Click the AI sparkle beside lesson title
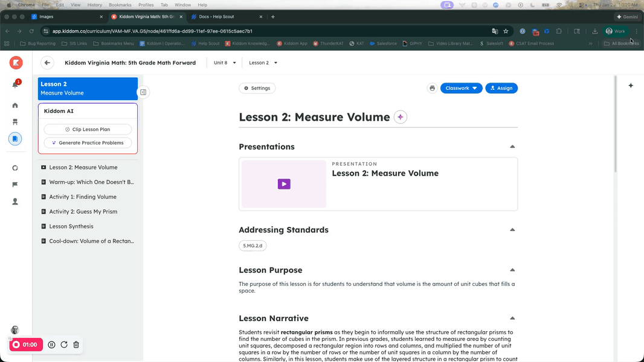The width and height of the screenshot is (644, 362). [401, 117]
